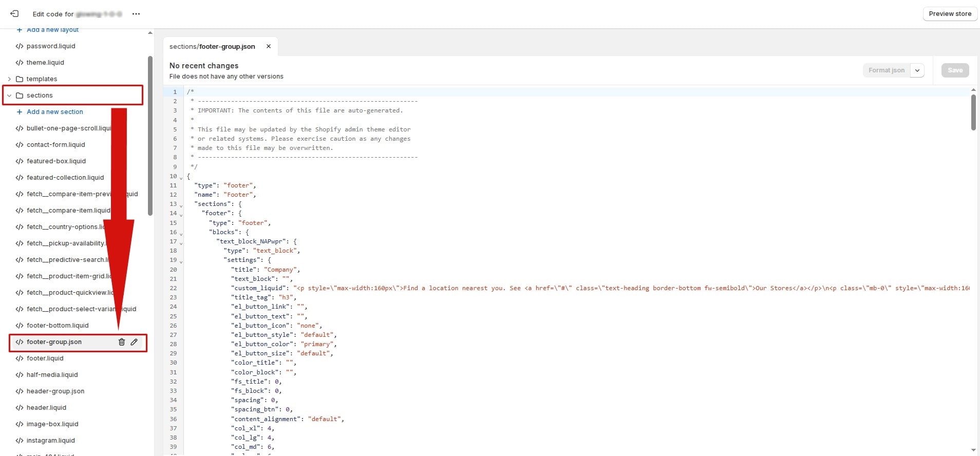This screenshot has height=456, width=980.
Task: Click the sidebar scroll-up arrow
Action: click(x=150, y=33)
